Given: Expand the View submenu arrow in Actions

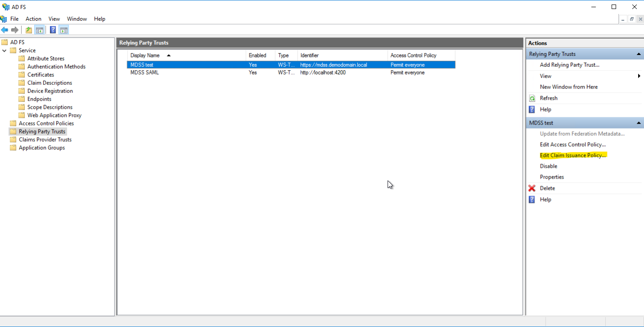Looking at the screenshot, I should (639, 76).
